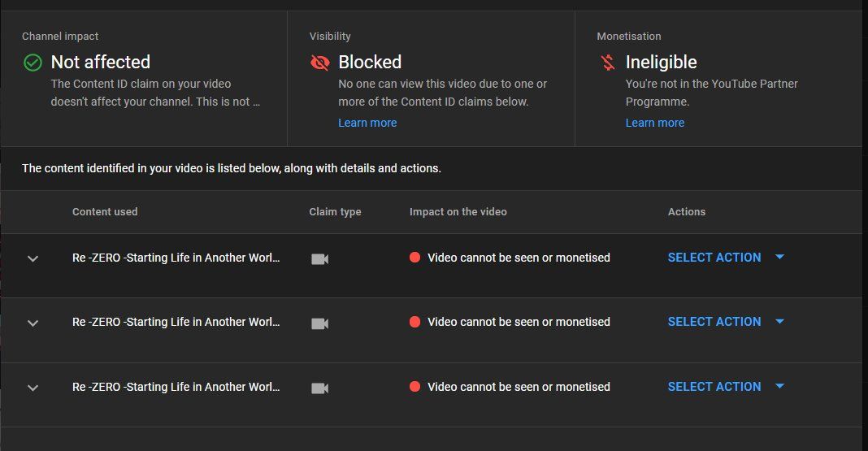
Task: Click the green checkmark beside Not affected
Action: (33, 63)
